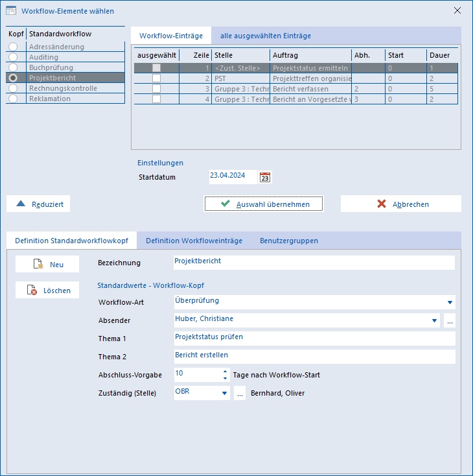Check the box for row Bericht verfassen
This screenshot has width=473, height=476.
click(157, 89)
